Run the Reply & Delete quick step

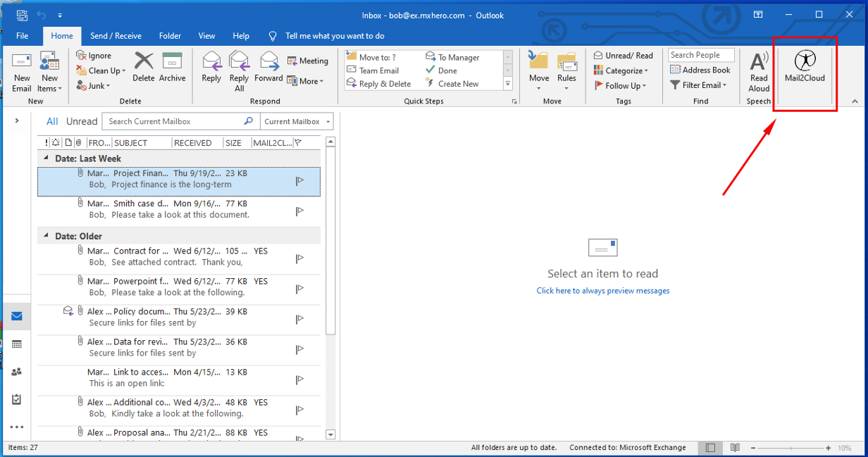coord(379,84)
